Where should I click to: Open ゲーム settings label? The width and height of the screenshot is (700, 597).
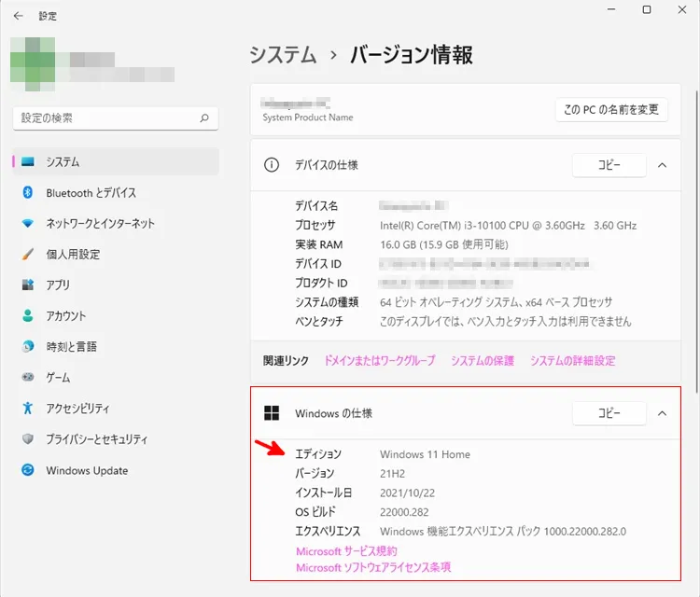58,378
